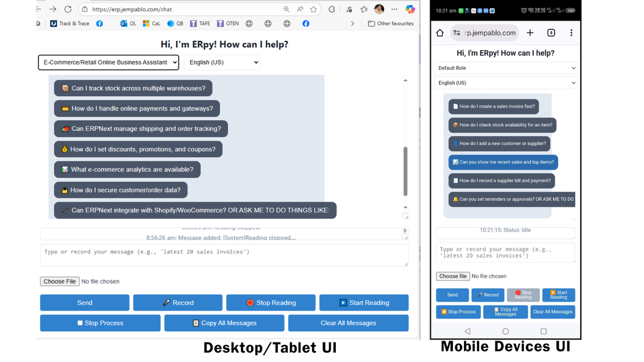Select 'Can ERPNext integrate with Shopify/WooCommerce?' suggestion
The height and width of the screenshot is (362, 644).
tap(195, 210)
